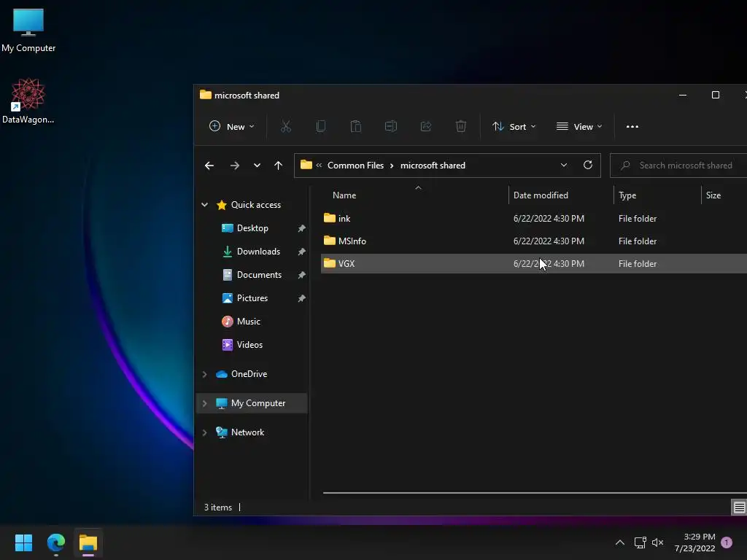
Task: Go up one folder level arrow
Action: (x=278, y=166)
